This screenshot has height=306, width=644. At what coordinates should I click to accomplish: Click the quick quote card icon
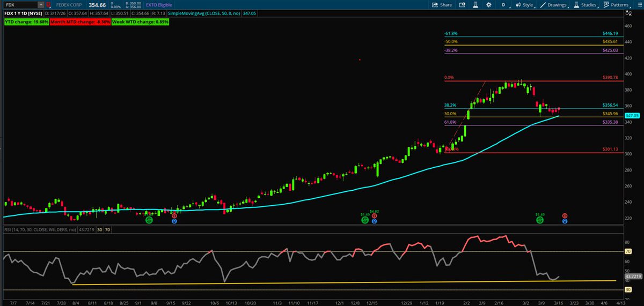462,5
